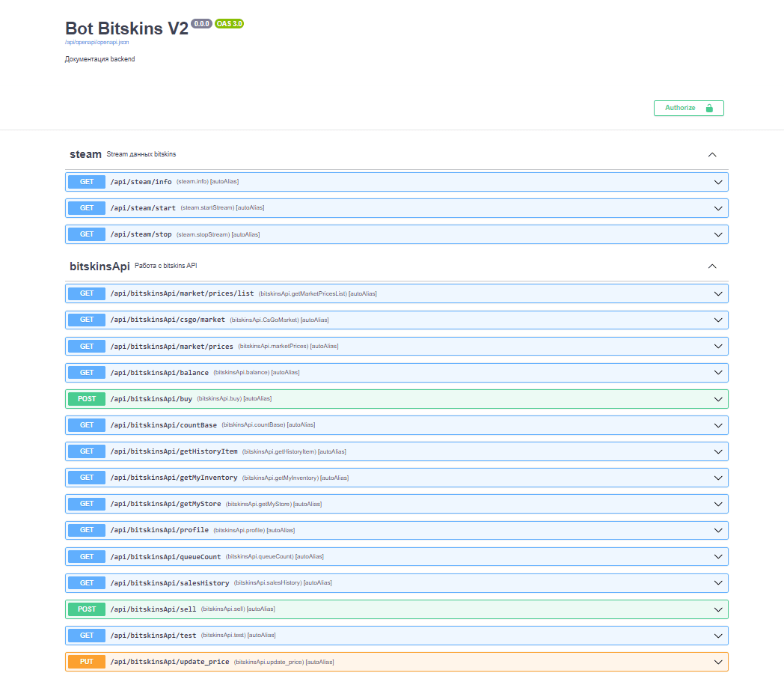Click POST badge for buy endpoint
This screenshot has width=784, height=679.
click(x=87, y=399)
